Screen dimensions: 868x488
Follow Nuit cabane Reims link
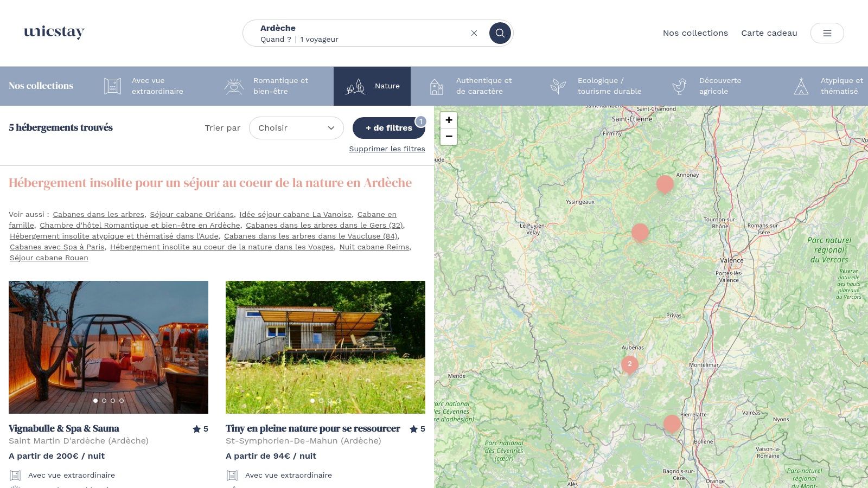[374, 247]
